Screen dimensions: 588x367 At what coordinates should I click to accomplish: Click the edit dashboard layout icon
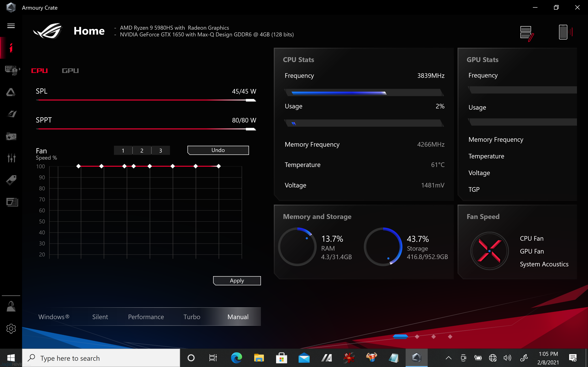click(x=527, y=33)
